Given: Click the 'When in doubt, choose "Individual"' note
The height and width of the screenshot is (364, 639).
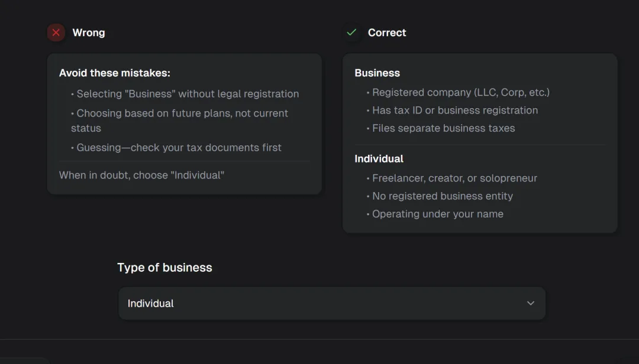Looking at the screenshot, I should [141, 175].
